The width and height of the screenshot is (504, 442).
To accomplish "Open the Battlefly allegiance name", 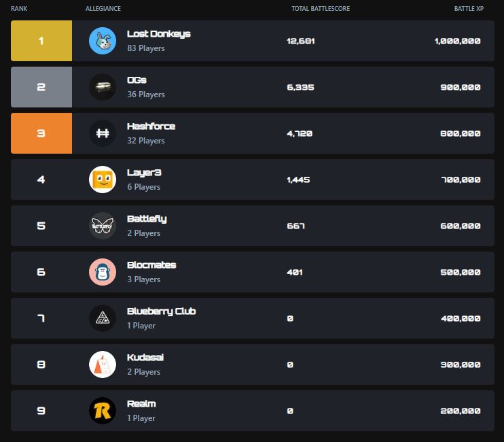I will point(147,219).
